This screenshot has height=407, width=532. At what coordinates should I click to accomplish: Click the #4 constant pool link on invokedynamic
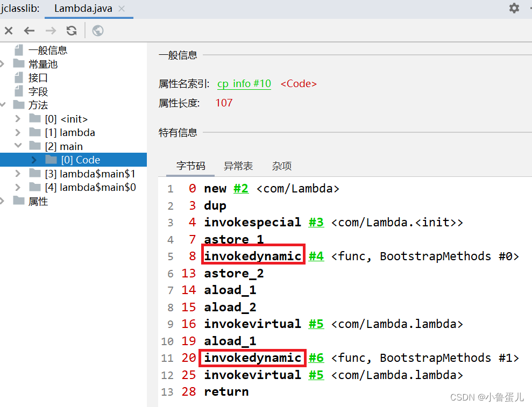316,256
